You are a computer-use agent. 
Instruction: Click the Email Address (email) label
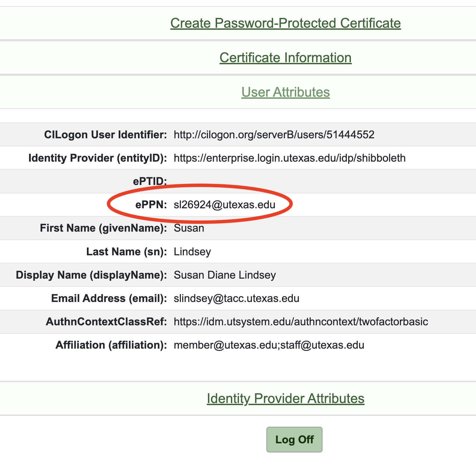coord(109,299)
